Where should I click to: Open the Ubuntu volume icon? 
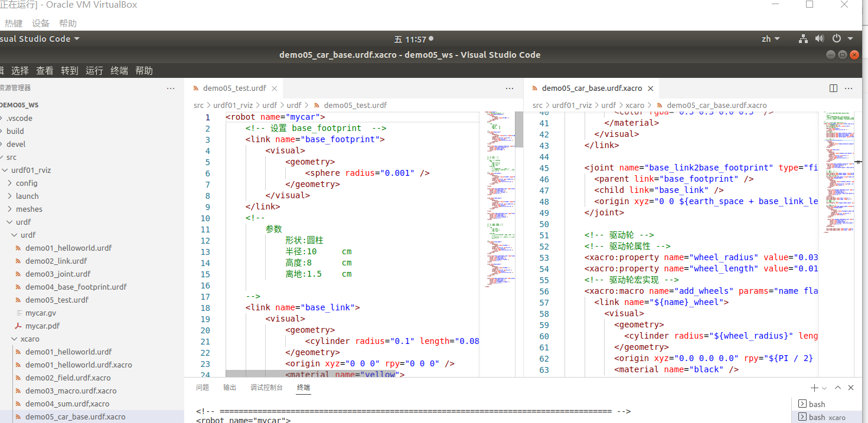pos(819,39)
